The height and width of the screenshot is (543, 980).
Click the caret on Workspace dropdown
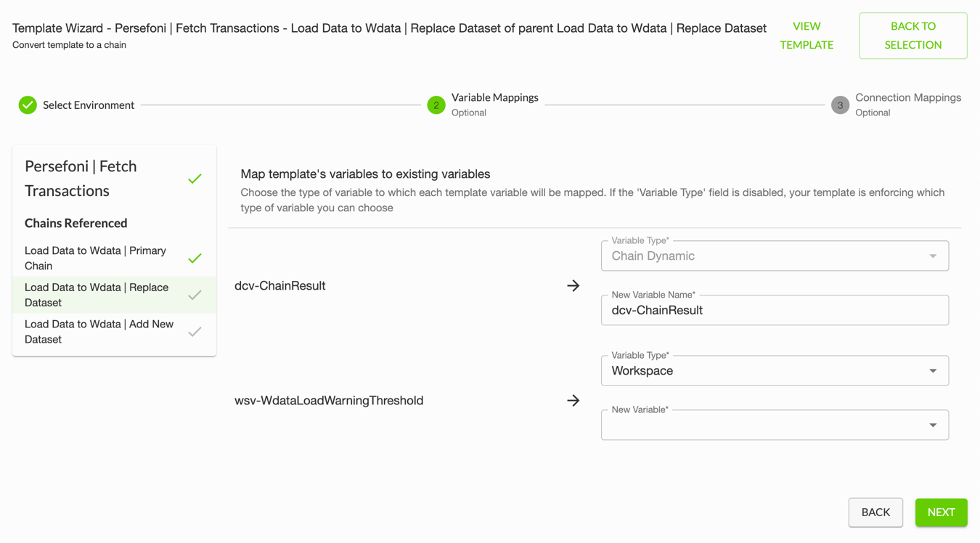[934, 371]
